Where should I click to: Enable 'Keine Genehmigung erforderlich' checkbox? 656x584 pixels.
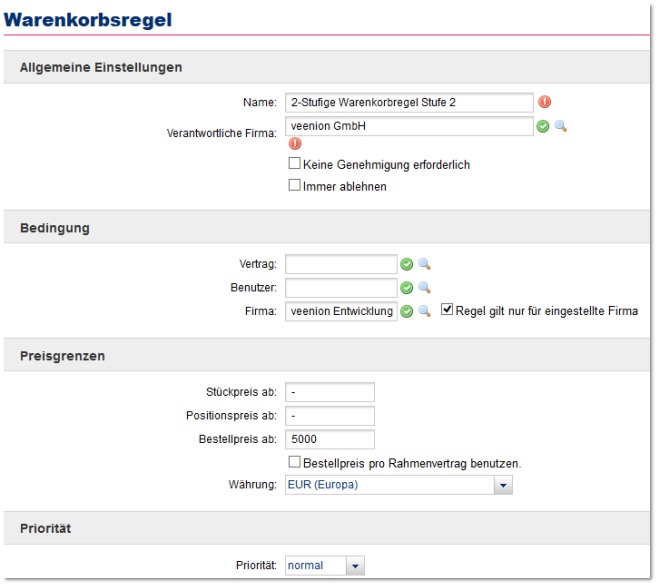click(x=295, y=164)
